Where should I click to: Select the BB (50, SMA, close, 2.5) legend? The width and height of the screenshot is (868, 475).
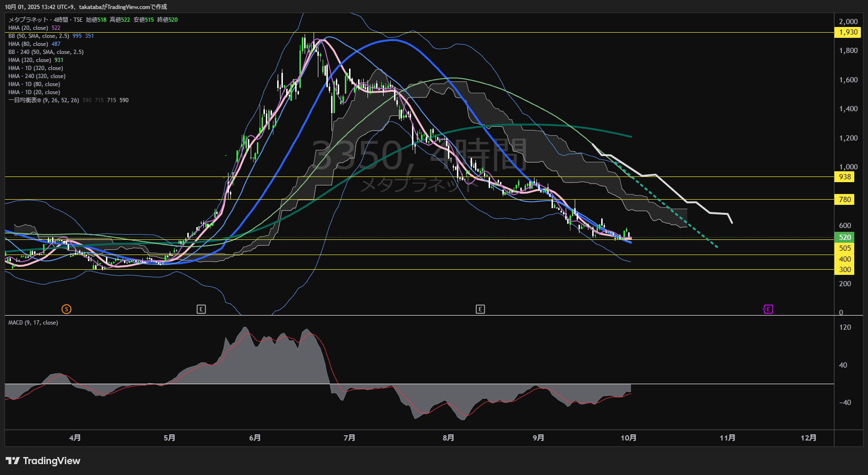[x=39, y=36]
